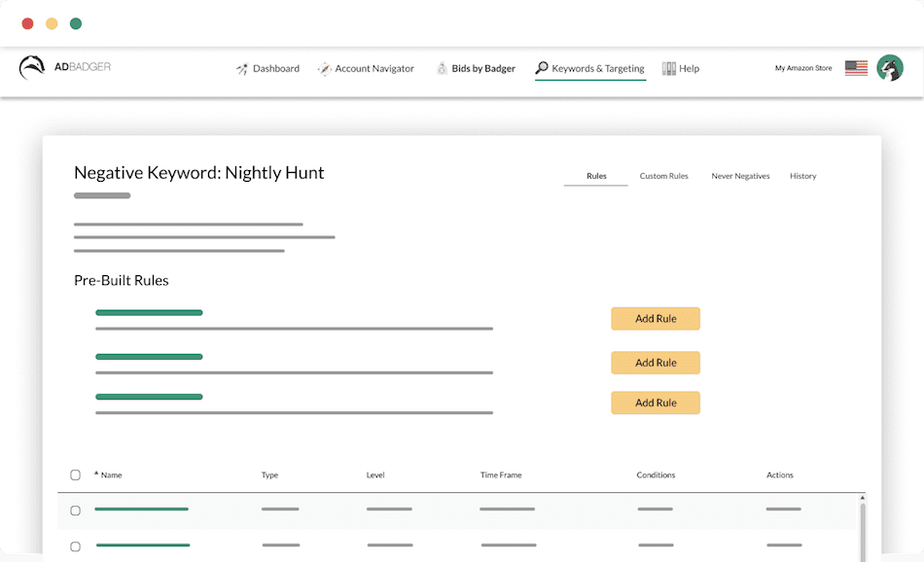Screen dimensions: 924x562
Task: Click the Dashboard icon in navigation
Action: [242, 69]
